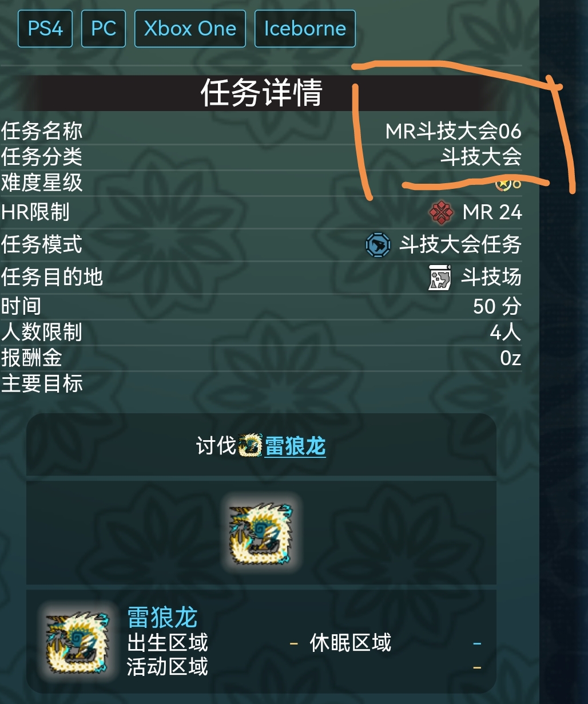Click the MR斗技大会06 quest name
Image resolution: width=588 pixels, height=704 pixels.
[454, 132]
